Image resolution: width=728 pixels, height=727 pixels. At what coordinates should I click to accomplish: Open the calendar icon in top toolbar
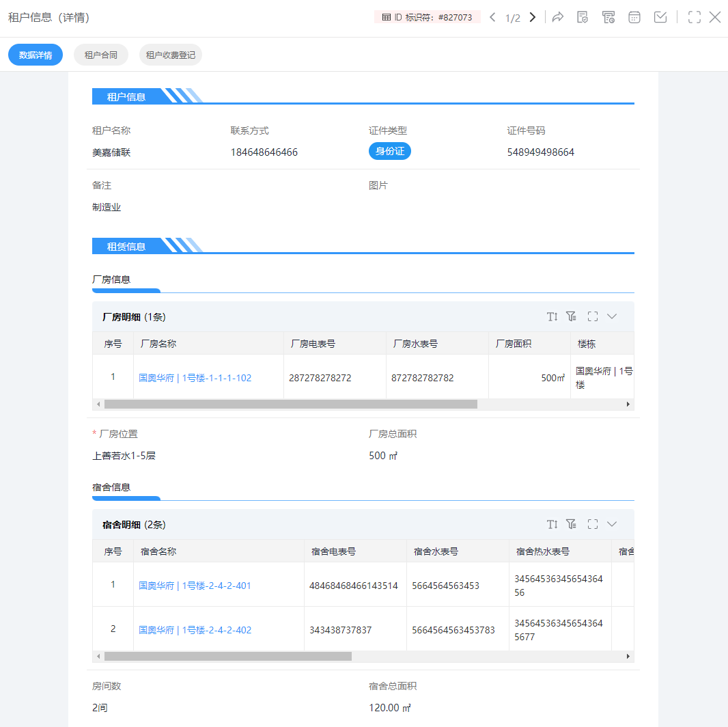634,18
